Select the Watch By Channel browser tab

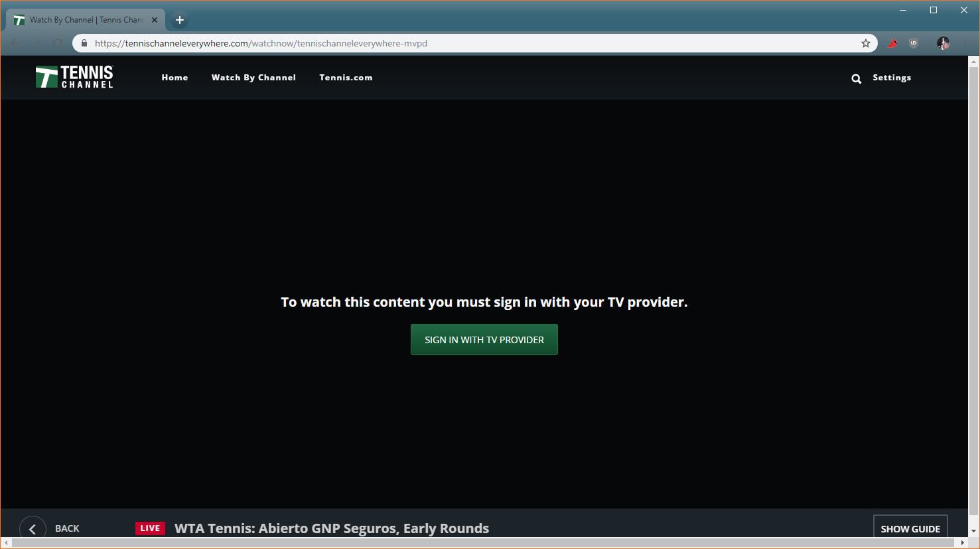point(86,20)
